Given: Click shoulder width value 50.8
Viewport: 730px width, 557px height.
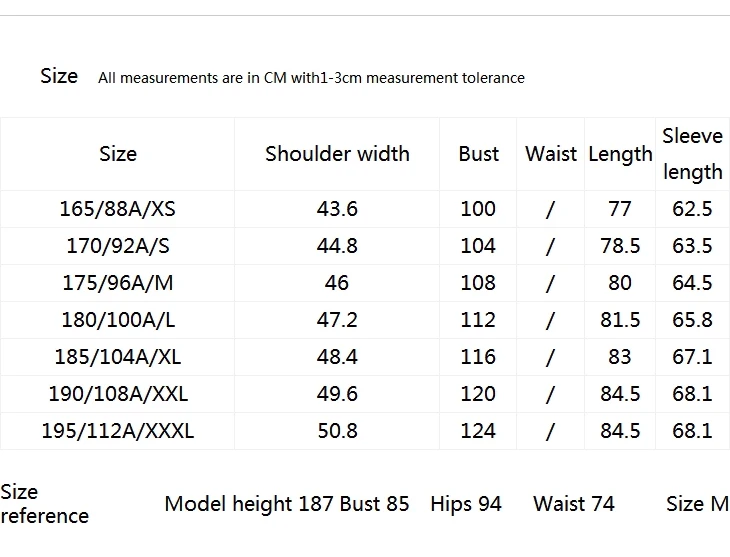Looking at the screenshot, I should [x=338, y=431].
